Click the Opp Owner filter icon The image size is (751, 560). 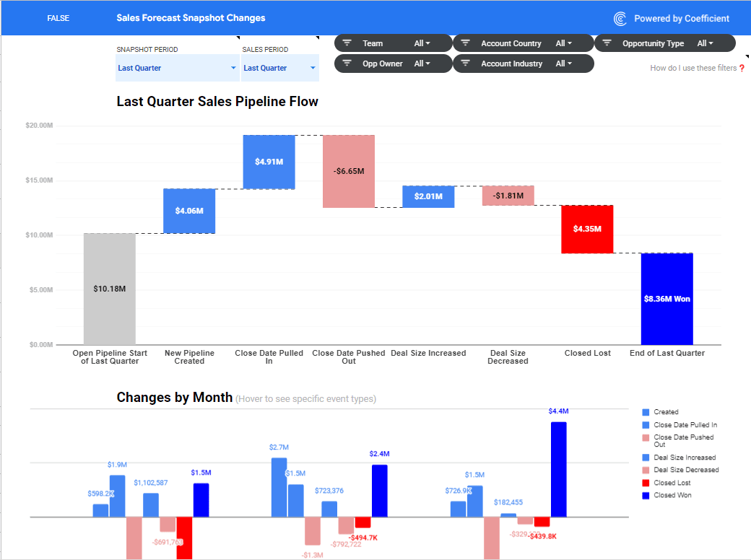click(347, 64)
